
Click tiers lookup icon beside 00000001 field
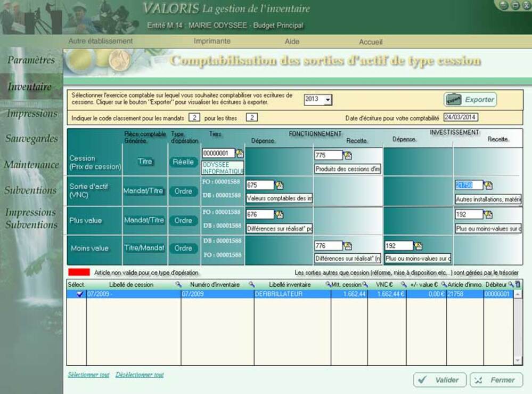240,153
